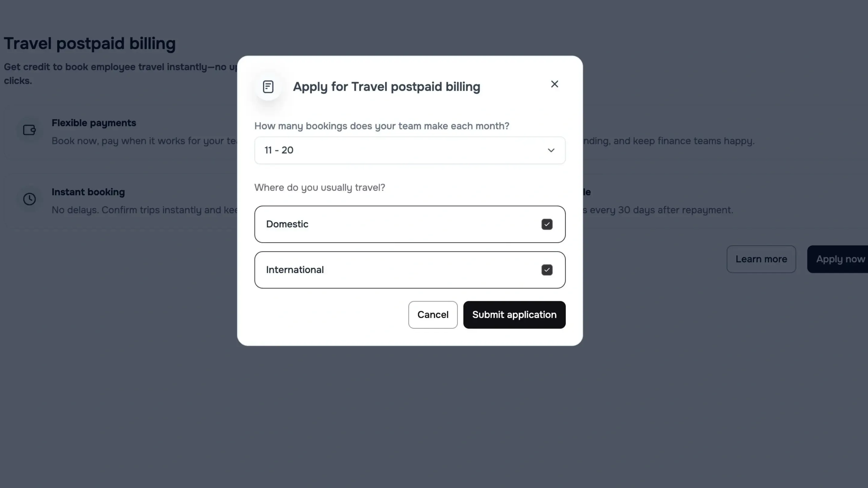868x488 pixels.
Task: Close the Apply for Travel postpaid billing dialog
Action: point(554,84)
